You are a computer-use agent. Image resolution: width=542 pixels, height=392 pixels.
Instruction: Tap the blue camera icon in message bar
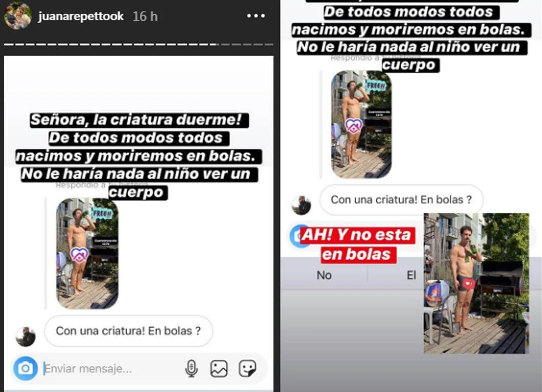coord(26,369)
